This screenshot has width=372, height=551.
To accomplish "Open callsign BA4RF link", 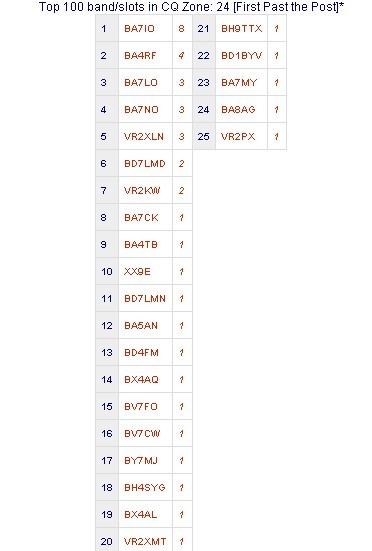I will click(140, 56).
